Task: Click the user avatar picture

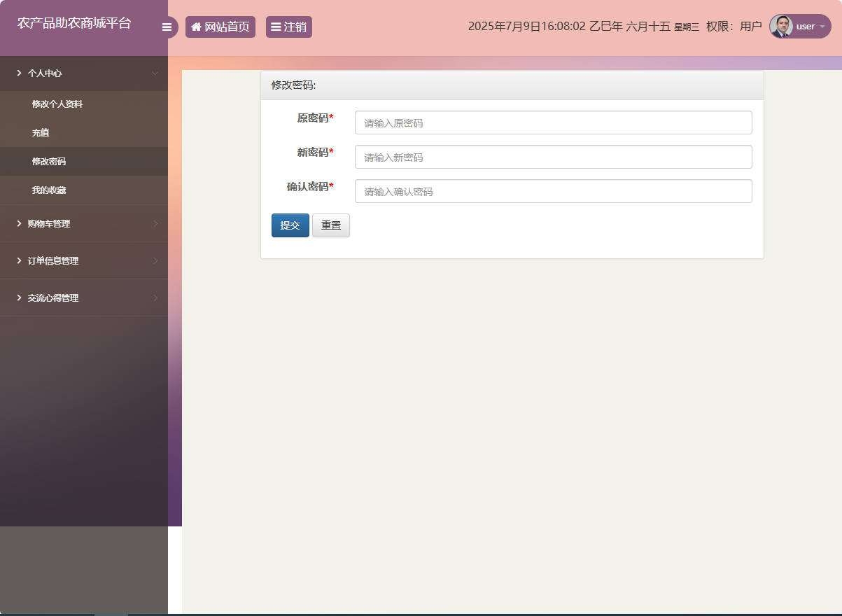Action: tap(781, 27)
